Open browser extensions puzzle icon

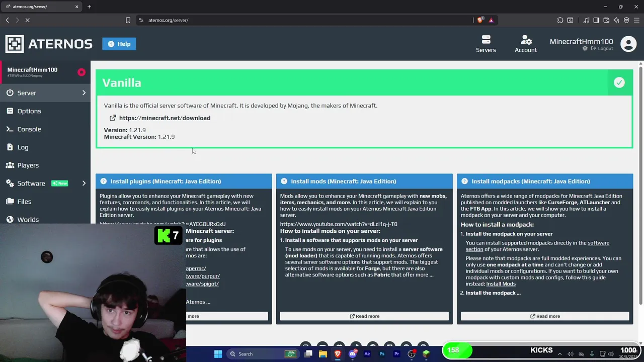coord(560,20)
